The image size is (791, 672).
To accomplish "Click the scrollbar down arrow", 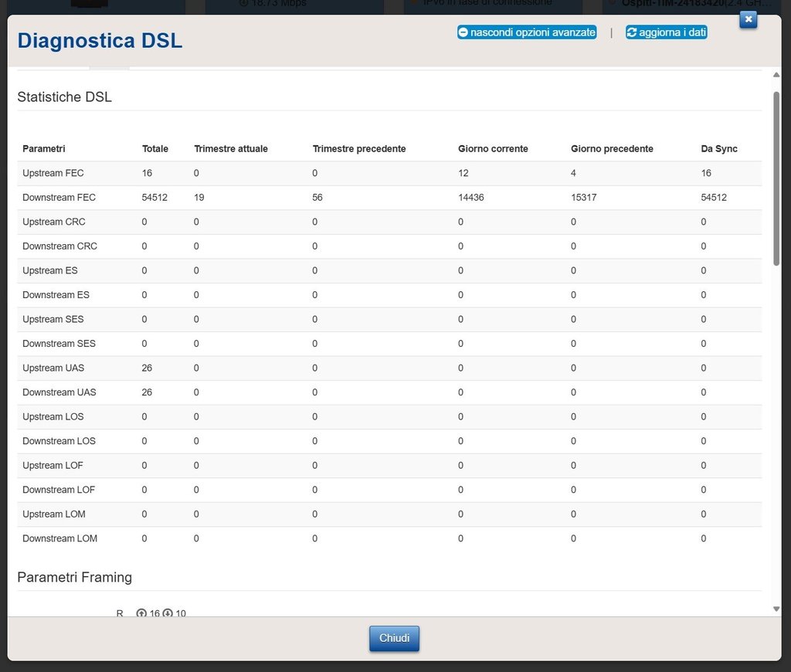I will [x=776, y=609].
